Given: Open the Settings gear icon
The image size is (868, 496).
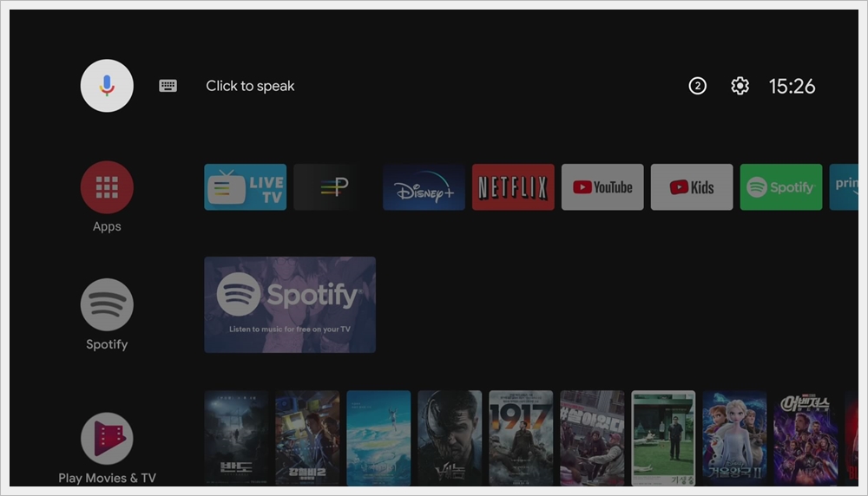Looking at the screenshot, I should (740, 86).
